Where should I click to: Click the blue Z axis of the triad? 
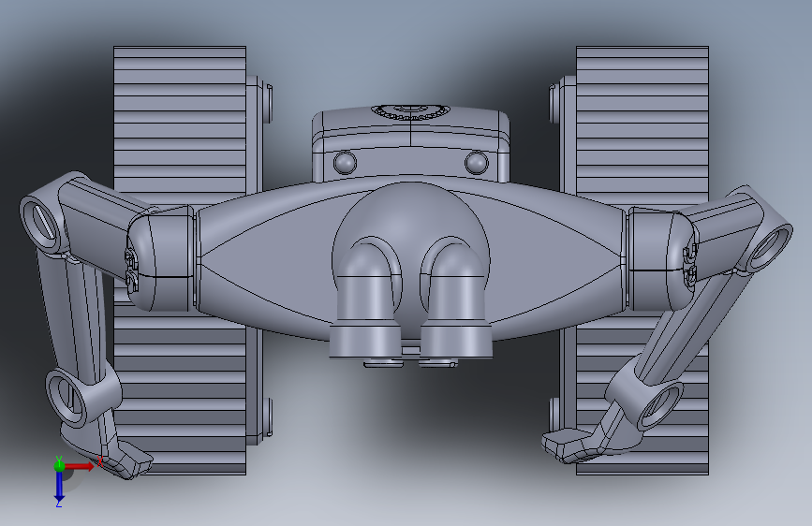pyautogui.click(x=59, y=486)
